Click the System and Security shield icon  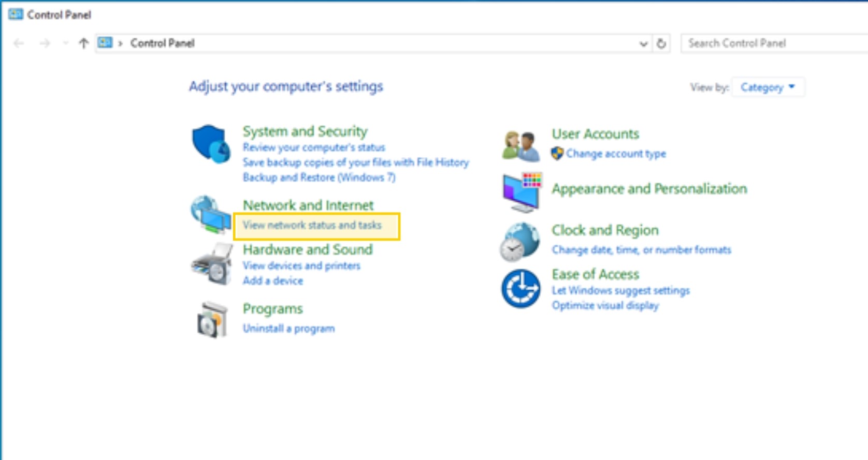coord(211,144)
